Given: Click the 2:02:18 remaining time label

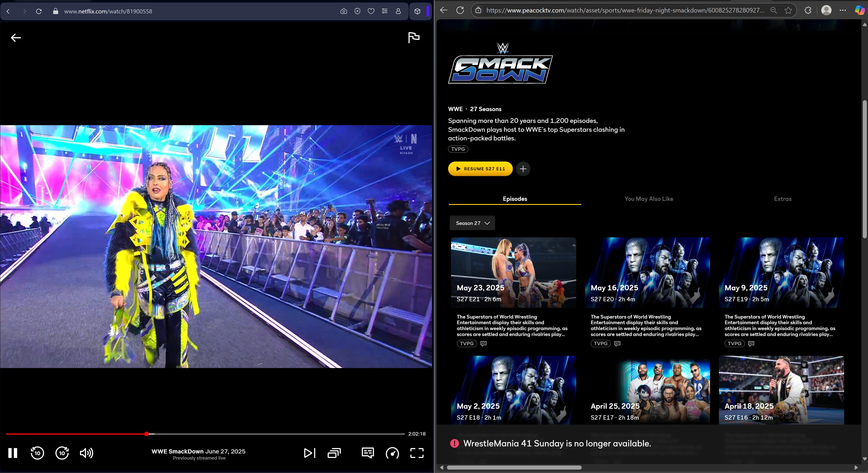Looking at the screenshot, I should coord(417,434).
